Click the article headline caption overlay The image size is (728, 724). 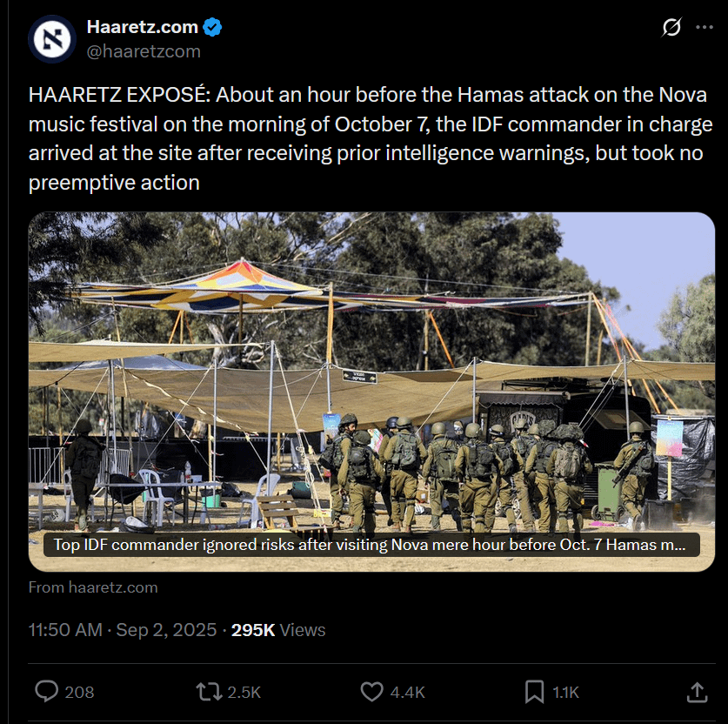pos(371,545)
